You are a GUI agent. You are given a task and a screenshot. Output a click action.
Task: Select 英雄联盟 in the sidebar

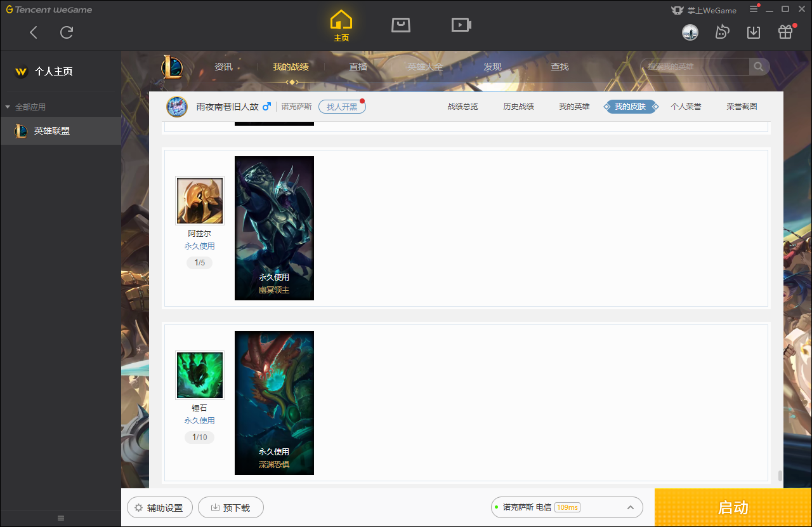pyautogui.click(x=60, y=131)
